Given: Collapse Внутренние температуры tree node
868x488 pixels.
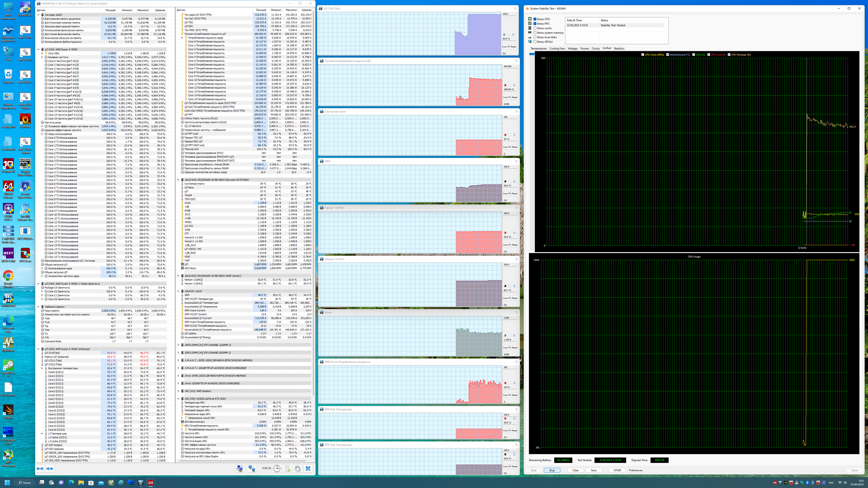Looking at the screenshot, I should (42, 368).
